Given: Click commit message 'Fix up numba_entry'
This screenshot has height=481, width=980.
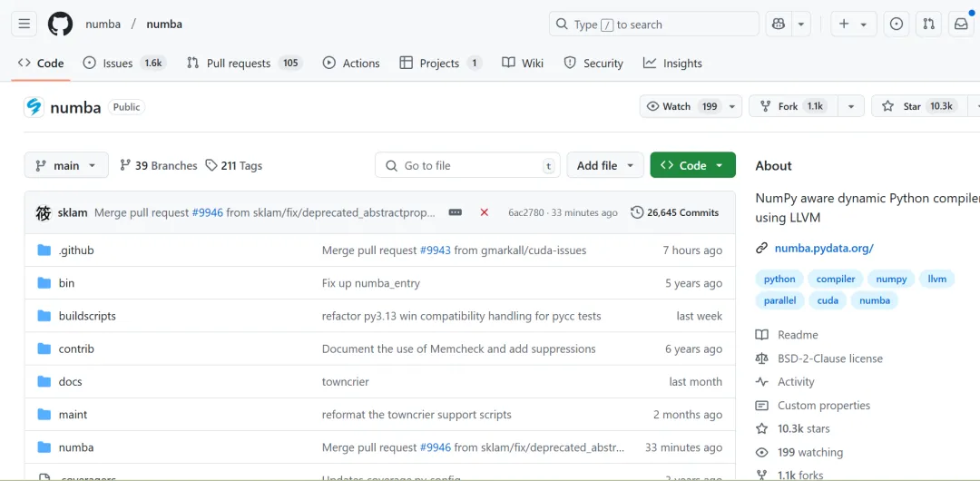Looking at the screenshot, I should [x=370, y=283].
